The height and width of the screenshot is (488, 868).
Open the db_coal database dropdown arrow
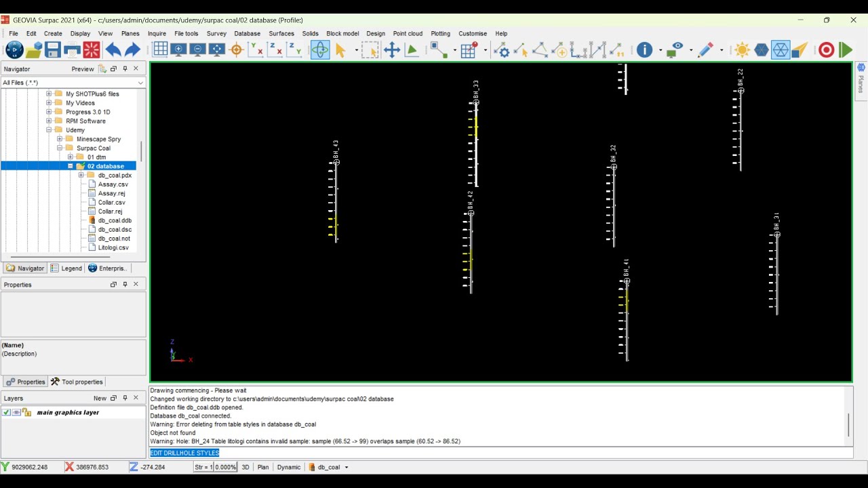(347, 467)
